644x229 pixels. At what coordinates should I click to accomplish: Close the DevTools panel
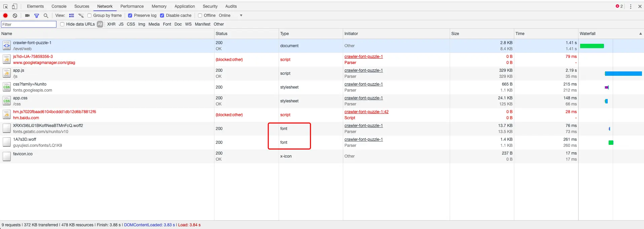[x=640, y=6]
